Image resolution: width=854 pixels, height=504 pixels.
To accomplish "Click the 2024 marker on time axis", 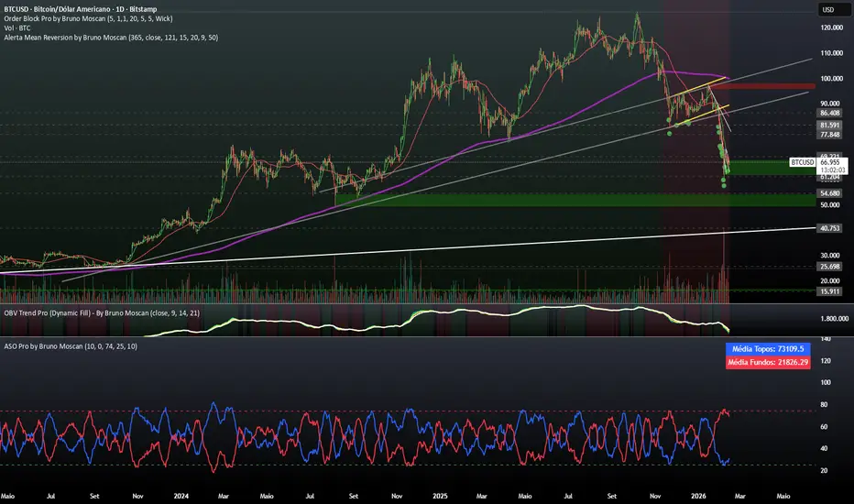I will 181,497.
